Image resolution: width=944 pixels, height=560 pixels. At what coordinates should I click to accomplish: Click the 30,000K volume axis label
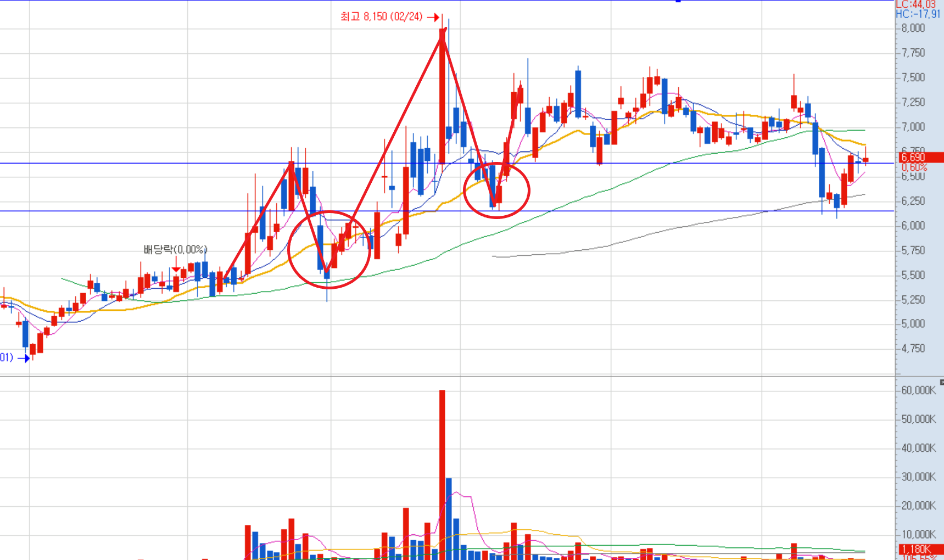pyautogui.click(x=919, y=478)
